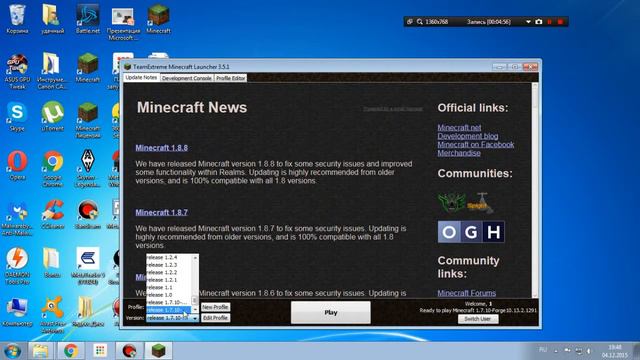Launch the Skyrim Legendary desktop shortcut
The image size is (640, 360).
tap(88, 169)
